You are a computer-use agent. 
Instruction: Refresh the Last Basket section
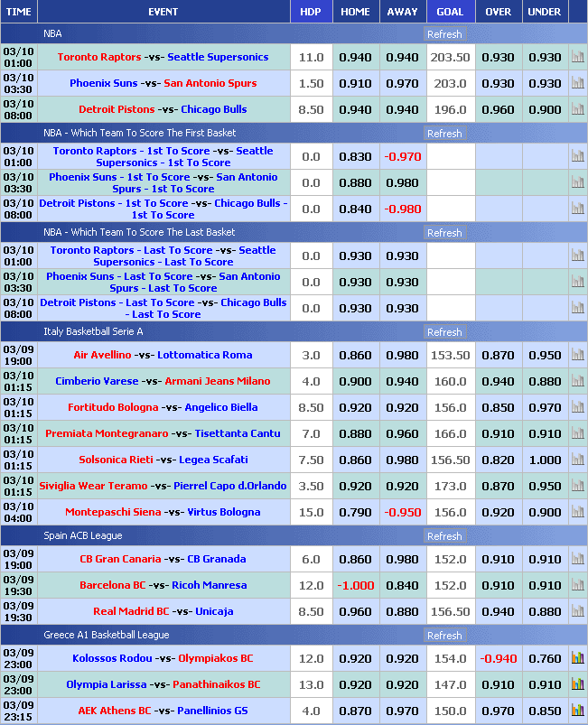[444, 233]
